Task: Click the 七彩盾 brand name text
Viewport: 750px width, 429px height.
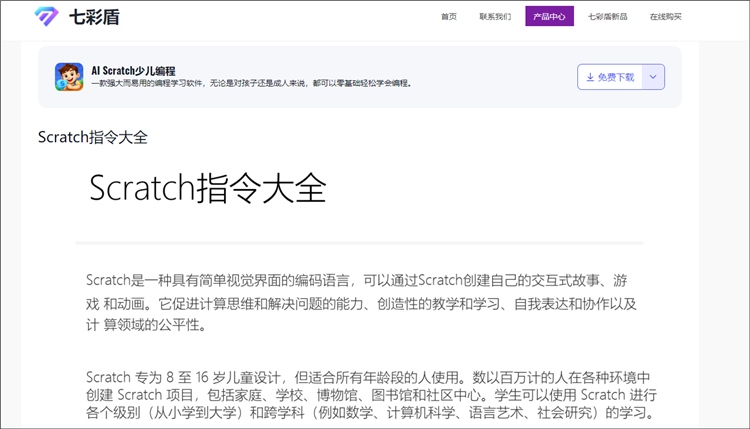Action: [x=94, y=17]
